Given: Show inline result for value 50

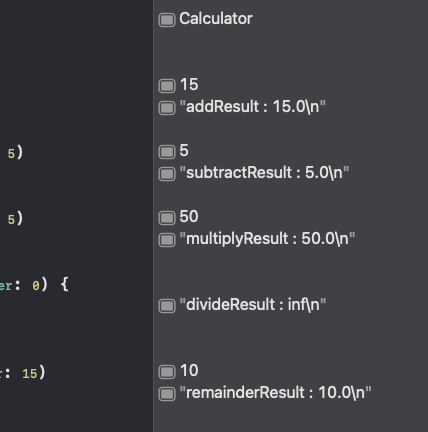Looking at the screenshot, I should click(x=167, y=218).
